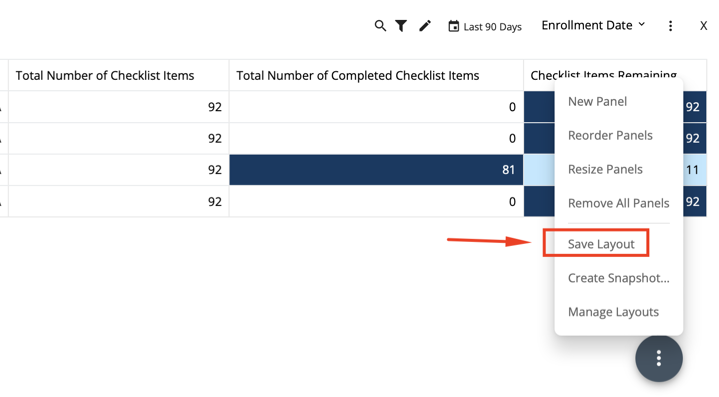Viewport: 719px width, 397px height.
Task: Open the filter funnel icon
Action: [x=401, y=26]
